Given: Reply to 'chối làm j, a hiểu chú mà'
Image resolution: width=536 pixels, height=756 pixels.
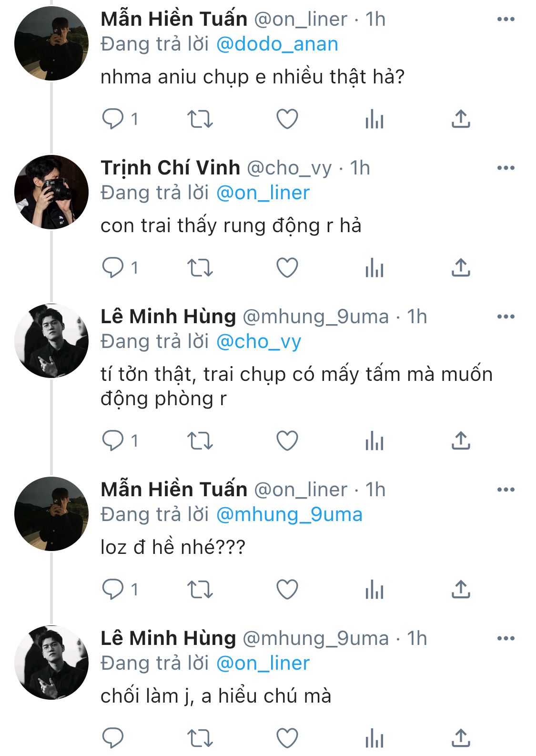Looking at the screenshot, I should (113, 738).
